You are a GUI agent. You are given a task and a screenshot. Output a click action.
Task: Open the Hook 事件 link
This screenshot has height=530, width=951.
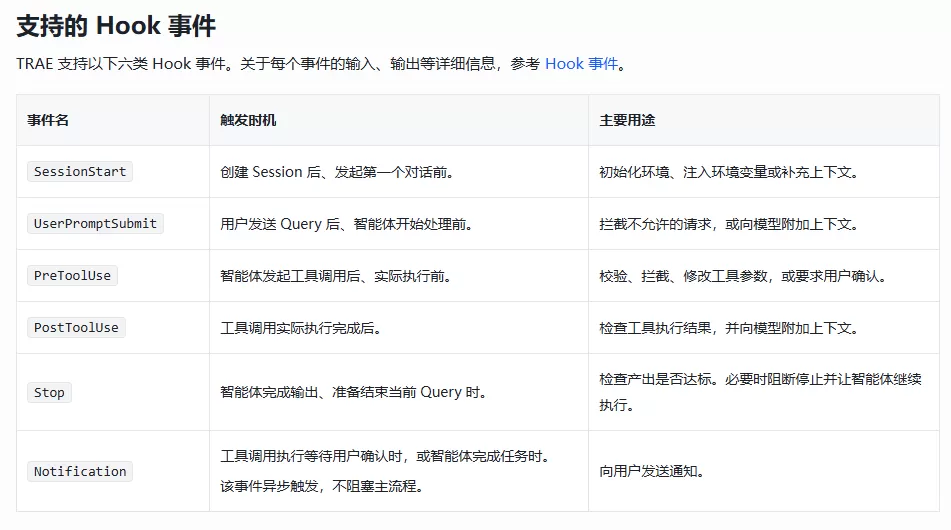(x=581, y=64)
